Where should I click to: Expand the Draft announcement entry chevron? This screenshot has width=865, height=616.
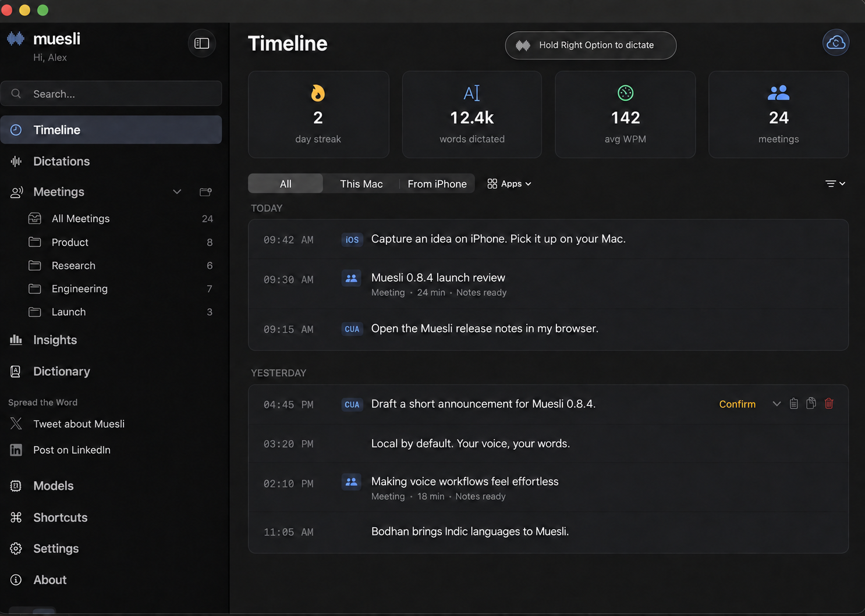[x=777, y=404]
